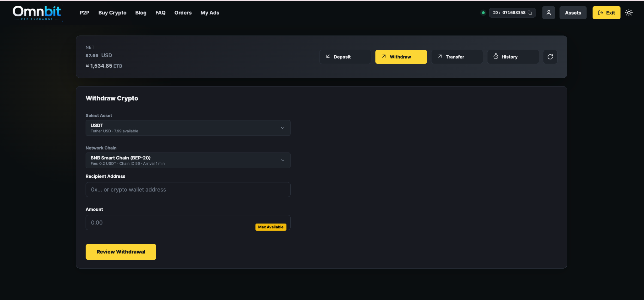Screen dimensions: 644x300
Task: Focus the Recipient Address input field
Action: 188,190
